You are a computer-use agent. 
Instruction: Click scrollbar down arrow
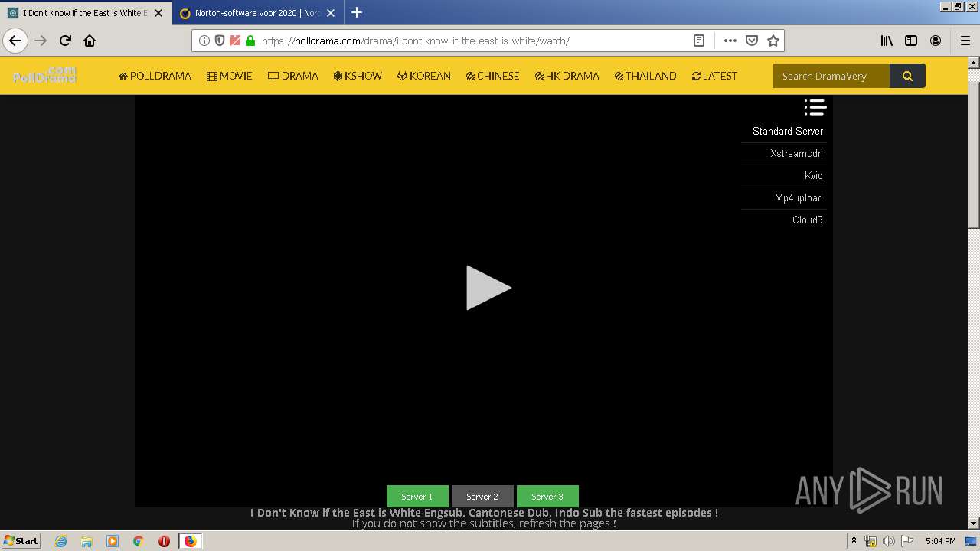974,523
